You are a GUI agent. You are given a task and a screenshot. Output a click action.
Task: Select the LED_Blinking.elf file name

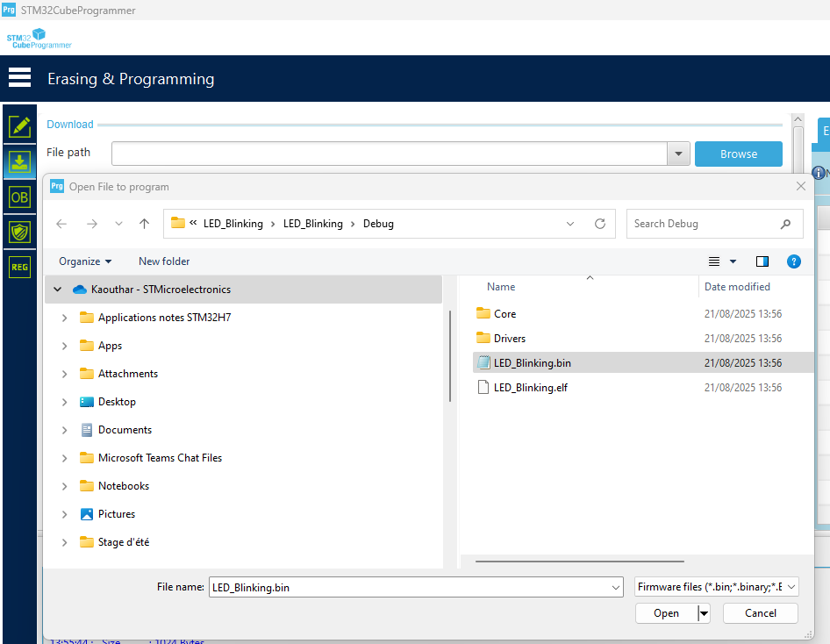[531, 387]
